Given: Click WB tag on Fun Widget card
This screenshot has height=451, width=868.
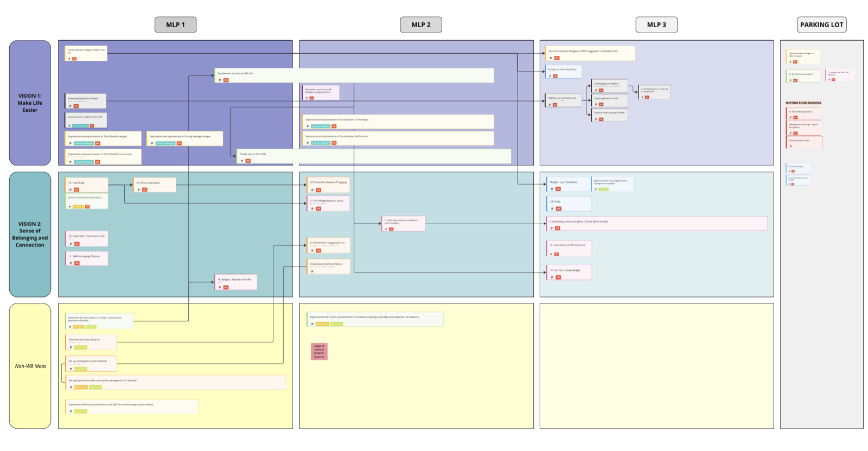Looking at the screenshot, I should (x=318, y=208).
